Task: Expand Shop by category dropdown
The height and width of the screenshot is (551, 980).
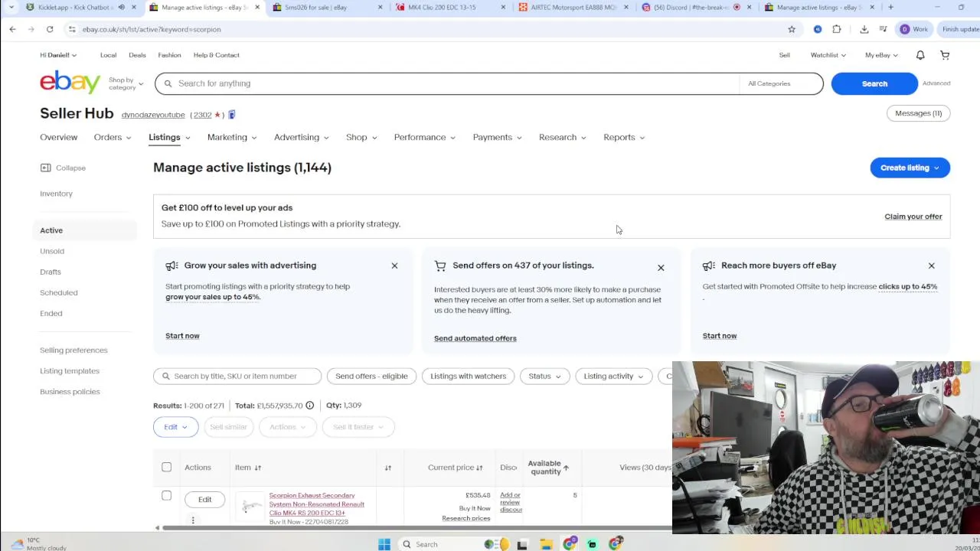Action: [x=126, y=83]
